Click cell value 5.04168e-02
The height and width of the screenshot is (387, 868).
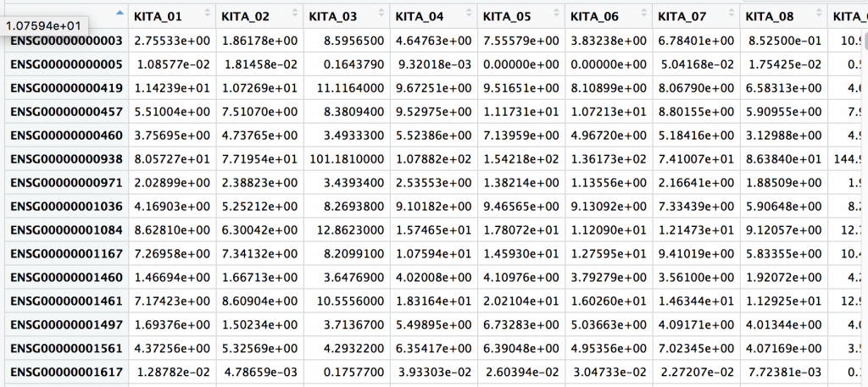698,64
